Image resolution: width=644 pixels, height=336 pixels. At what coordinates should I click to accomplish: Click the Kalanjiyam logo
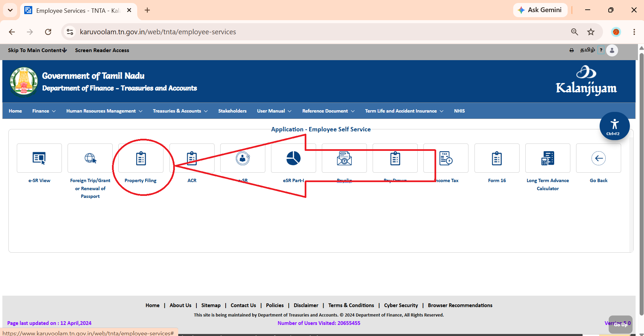pos(586,81)
